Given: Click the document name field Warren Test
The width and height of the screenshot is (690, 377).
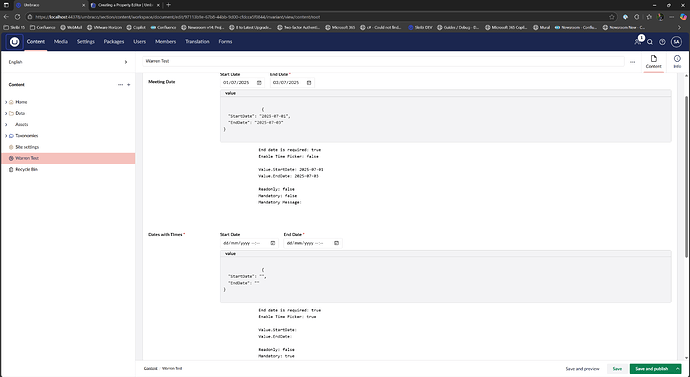Looking at the screenshot, I should point(383,62).
